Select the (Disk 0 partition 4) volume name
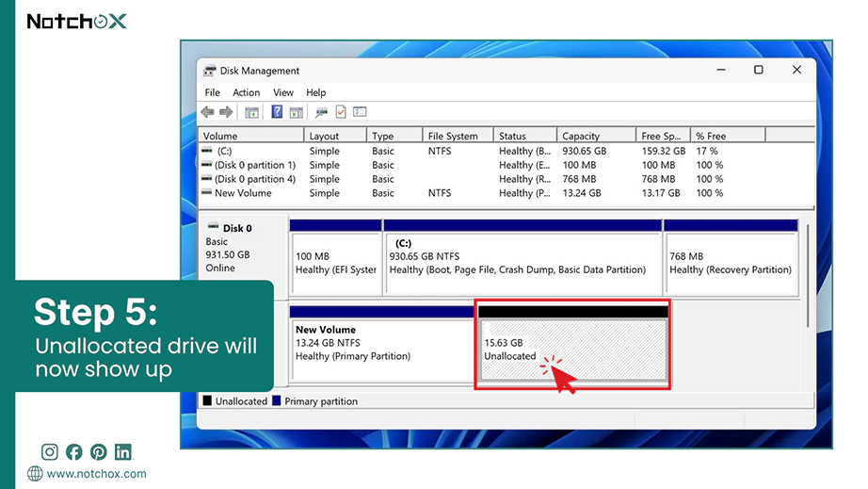This screenshot has height=489, width=868. (x=255, y=179)
